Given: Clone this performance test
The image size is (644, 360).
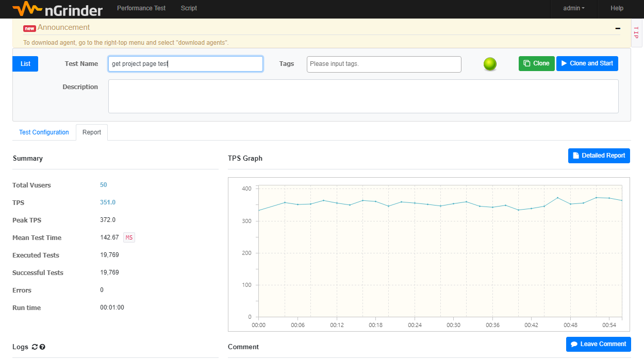Looking at the screenshot, I should pyautogui.click(x=537, y=63).
